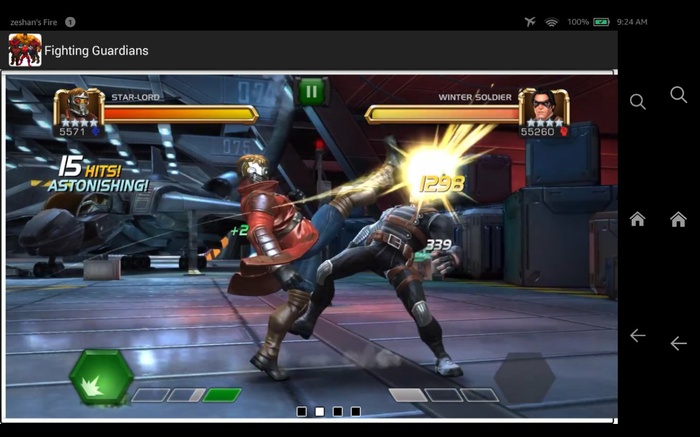Tap the greyed-out opponent special hexagon
This screenshot has width=700, height=437.
(525, 377)
